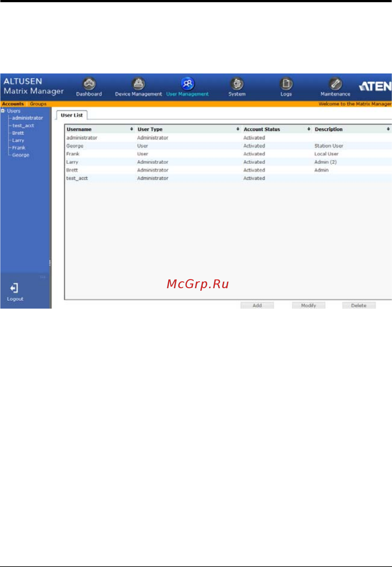The height and width of the screenshot is (567, 392).
Task: Click the ALTUSEN Matrix Manager title
Action: (x=34, y=86)
